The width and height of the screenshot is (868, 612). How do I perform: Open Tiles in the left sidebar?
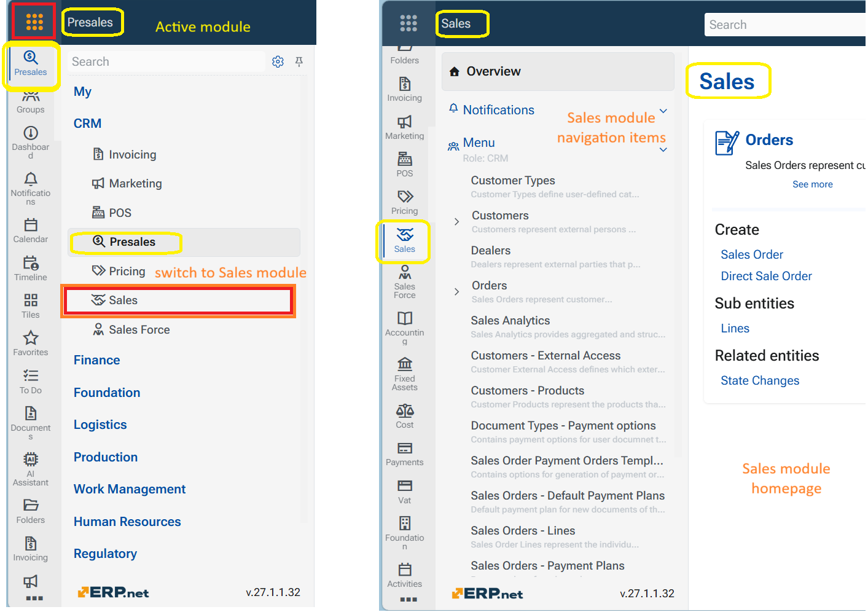[x=31, y=306]
